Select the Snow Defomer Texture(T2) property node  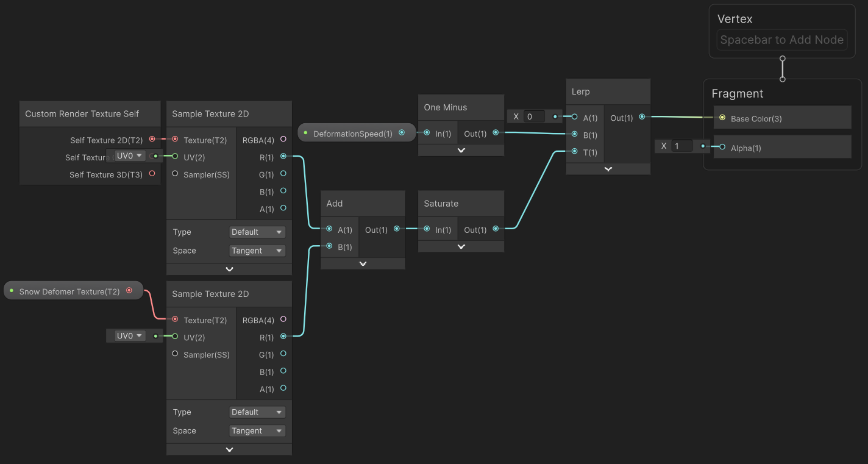point(69,291)
